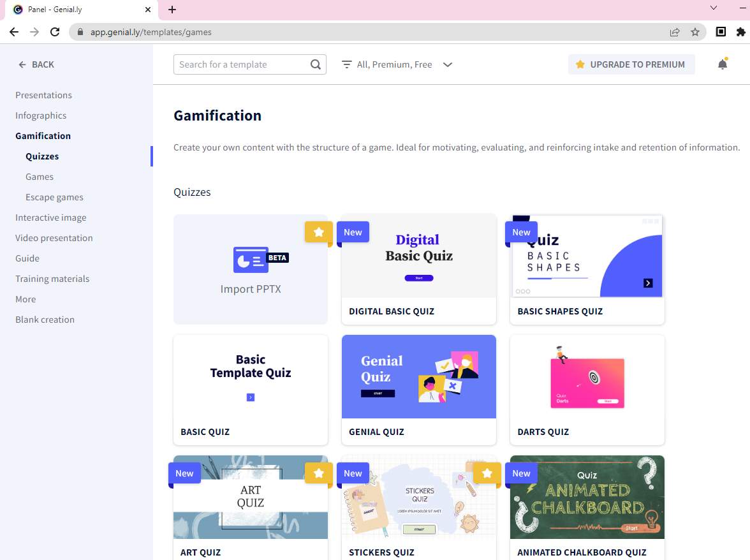The width and height of the screenshot is (750, 560).
Task: Select Games under Gamification
Action: coord(40,177)
